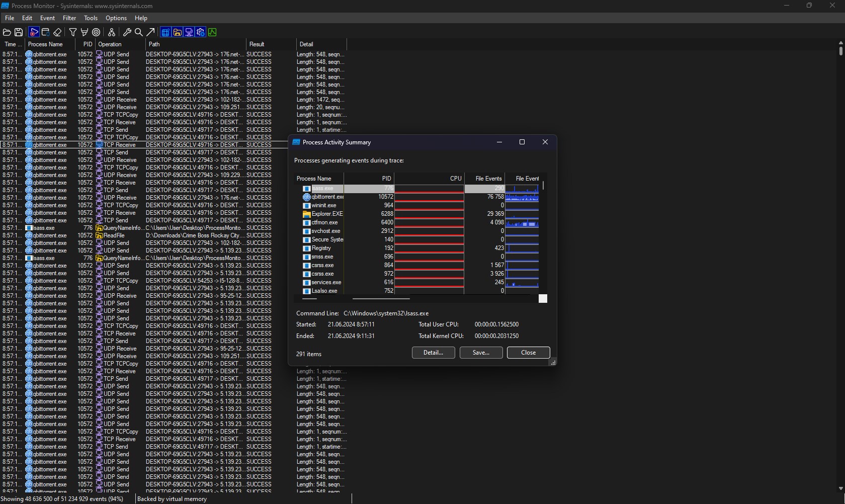Viewport: 845px width, 504px height.
Task: Click the Highlight marker icon
Action: click(84, 32)
